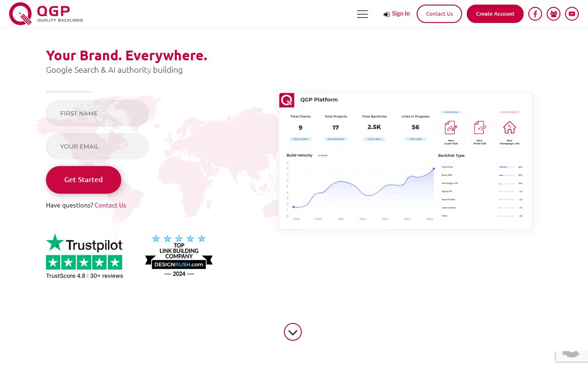588x368 pixels.
Task: Open the community group icon
Action: pyautogui.click(x=554, y=14)
